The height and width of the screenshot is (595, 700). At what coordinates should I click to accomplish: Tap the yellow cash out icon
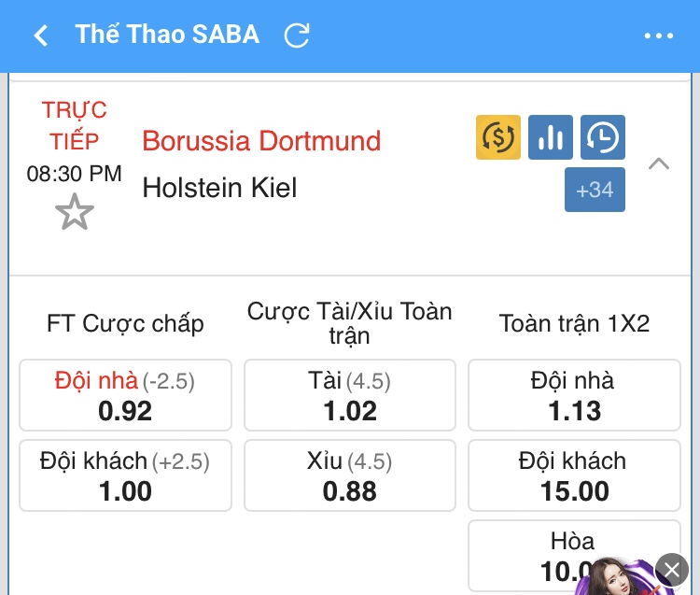click(498, 137)
